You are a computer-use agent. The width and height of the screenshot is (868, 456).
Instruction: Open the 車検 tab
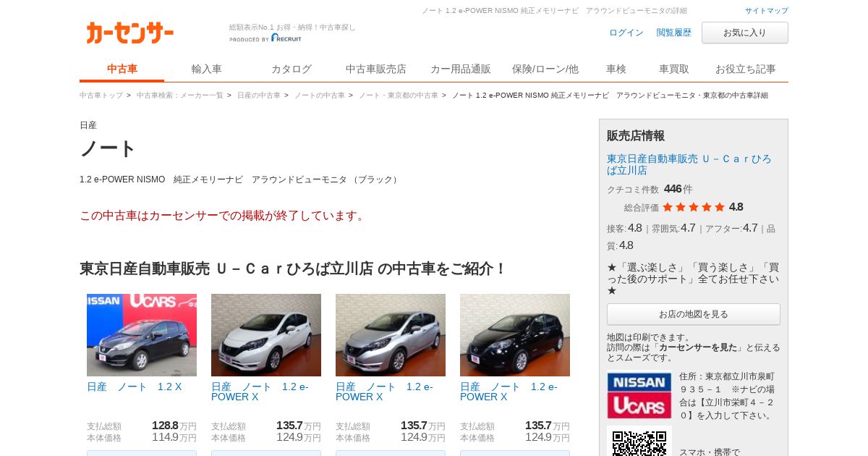(x=616, y=69)
